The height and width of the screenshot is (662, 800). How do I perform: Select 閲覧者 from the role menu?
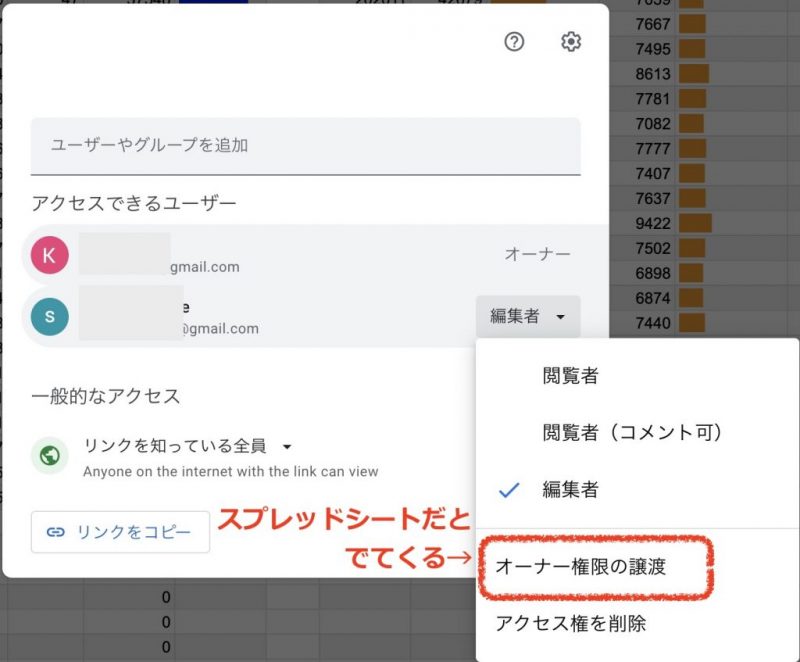[x=570, y=376]
